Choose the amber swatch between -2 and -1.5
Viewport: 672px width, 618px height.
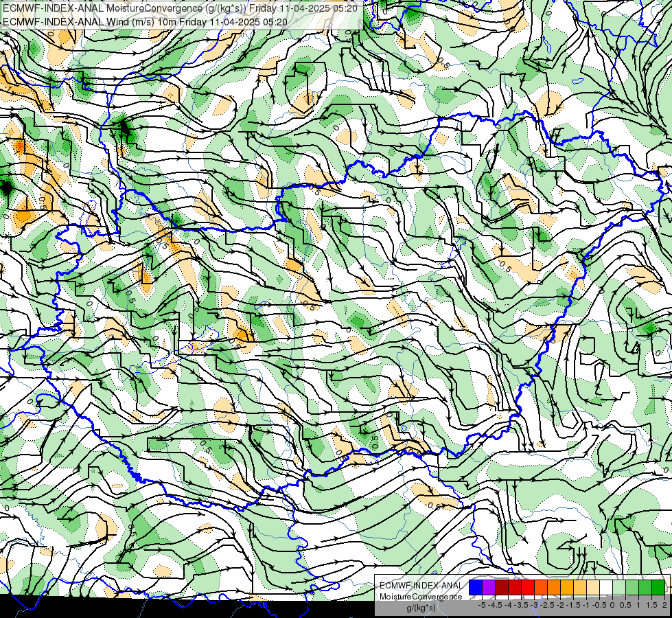pos(567,588)
